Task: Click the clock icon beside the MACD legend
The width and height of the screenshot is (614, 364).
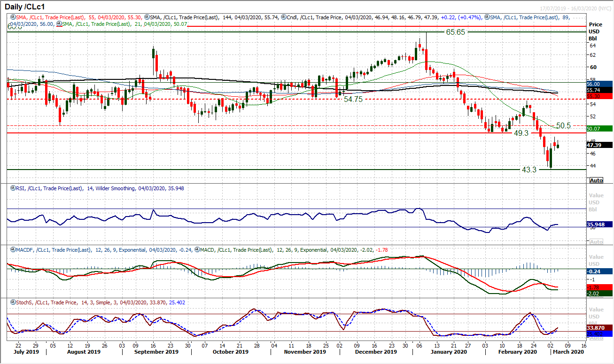Action: [196, 250]
